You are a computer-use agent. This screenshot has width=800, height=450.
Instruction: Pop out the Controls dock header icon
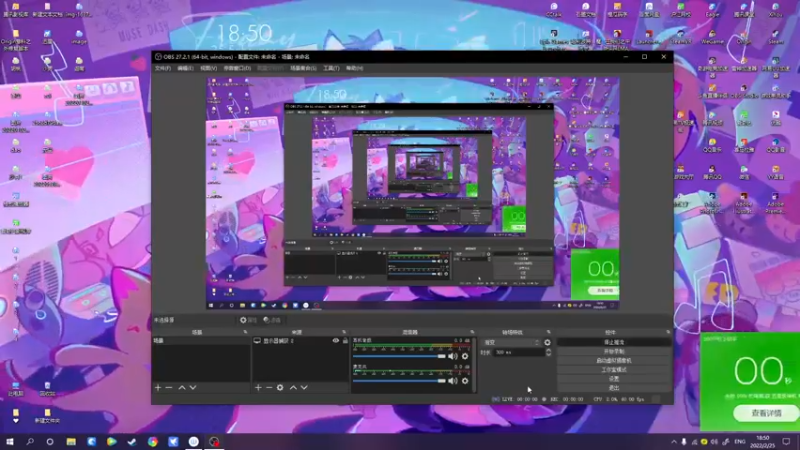tap(668, 332)
